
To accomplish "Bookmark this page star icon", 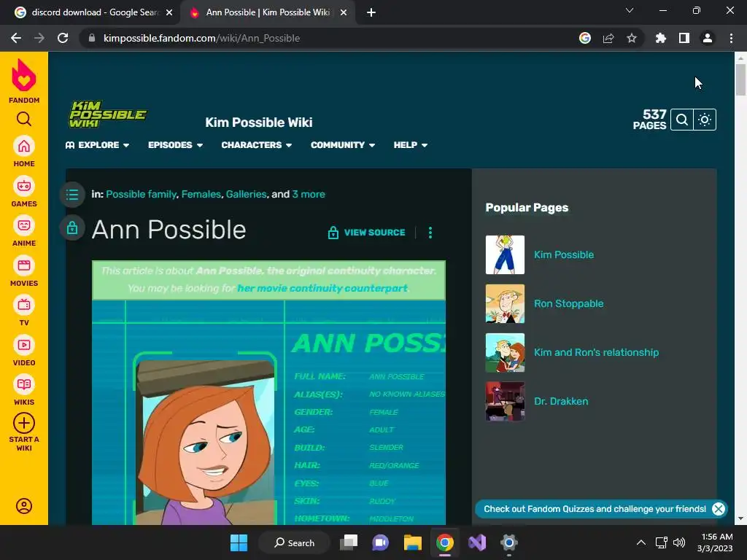I will click(632, 38).
